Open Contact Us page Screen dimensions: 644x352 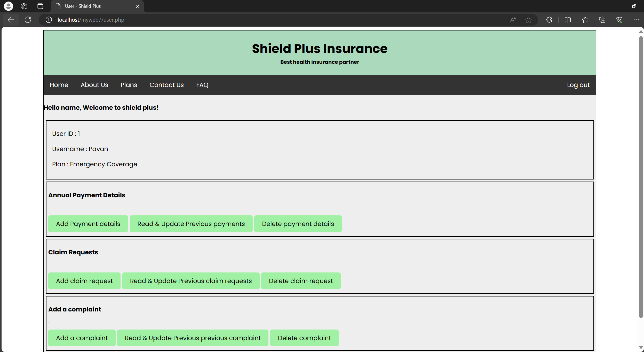coord(166,85)
